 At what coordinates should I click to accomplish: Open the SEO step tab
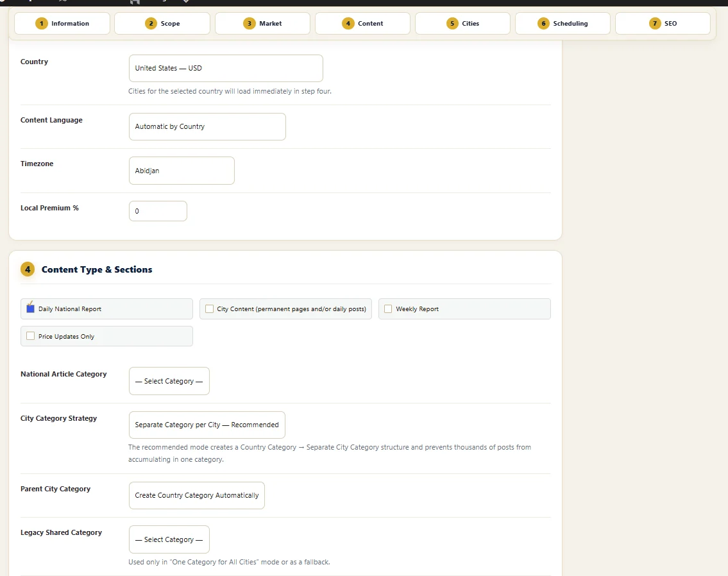click(x=663, y=23)
